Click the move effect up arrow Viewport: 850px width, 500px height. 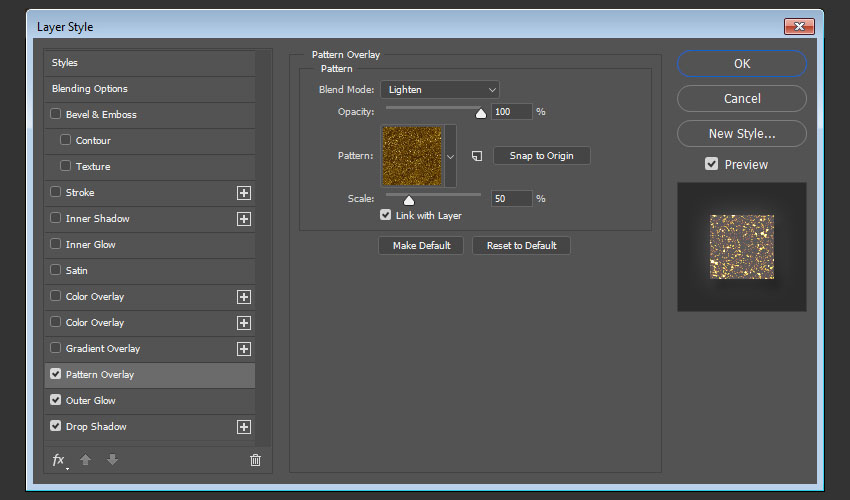tap(86, 460)
